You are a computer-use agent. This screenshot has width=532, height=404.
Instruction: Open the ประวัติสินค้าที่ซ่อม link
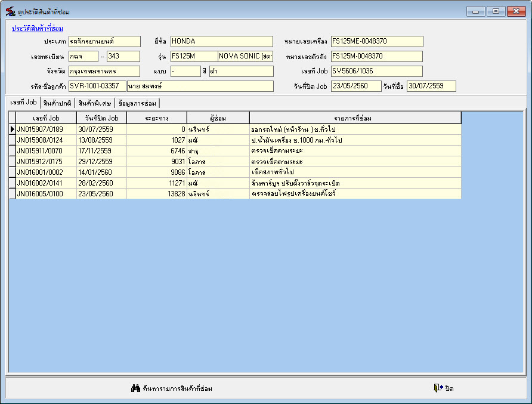[x=38, y=29]
